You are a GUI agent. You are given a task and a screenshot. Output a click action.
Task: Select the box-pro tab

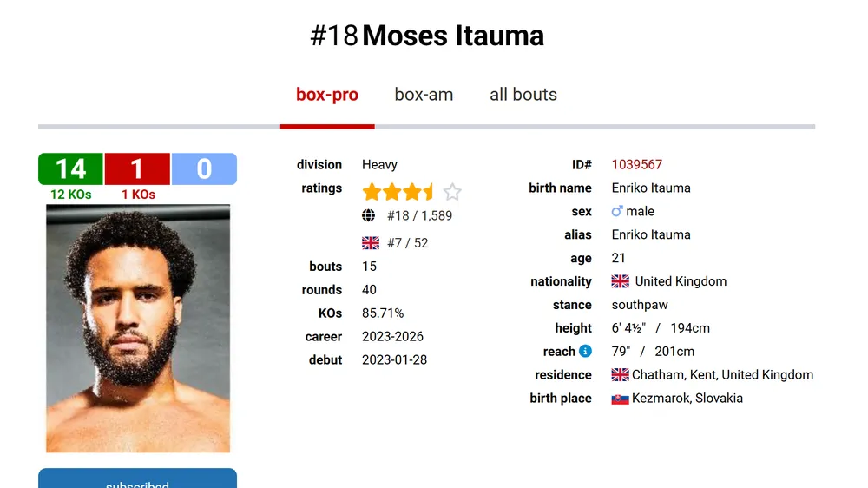(x=327, y=95)
